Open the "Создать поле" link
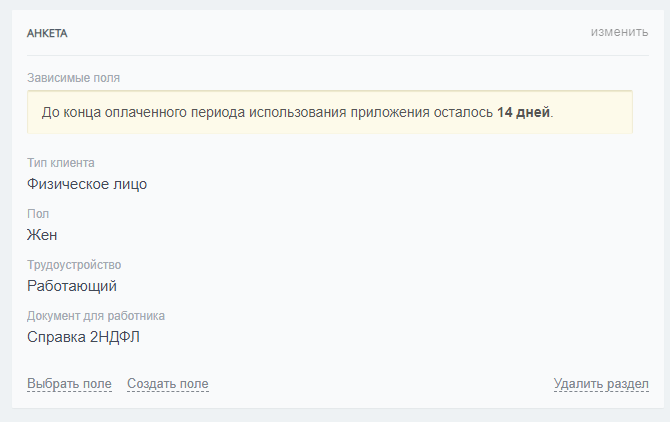Viewport: 670px width, 422px height. pyautogui.click(x=168, y=384)
